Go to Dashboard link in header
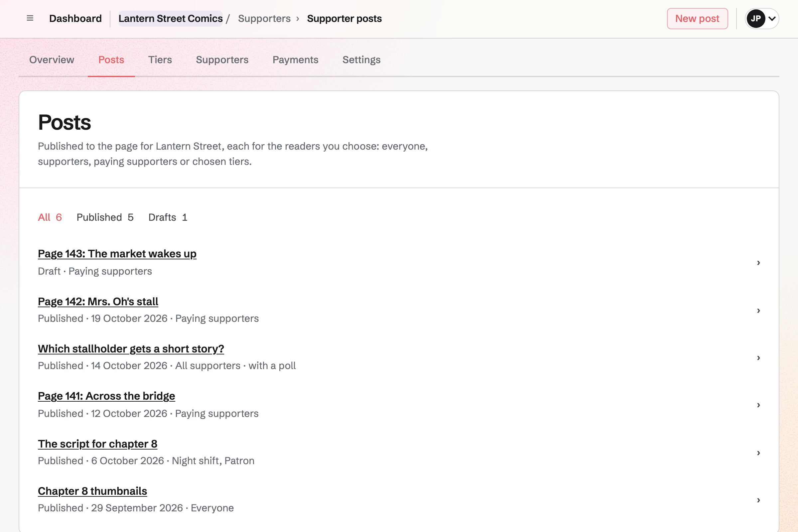Image resolution: width=798 pixels, height=532 pixels. click(x=75, y=19)
